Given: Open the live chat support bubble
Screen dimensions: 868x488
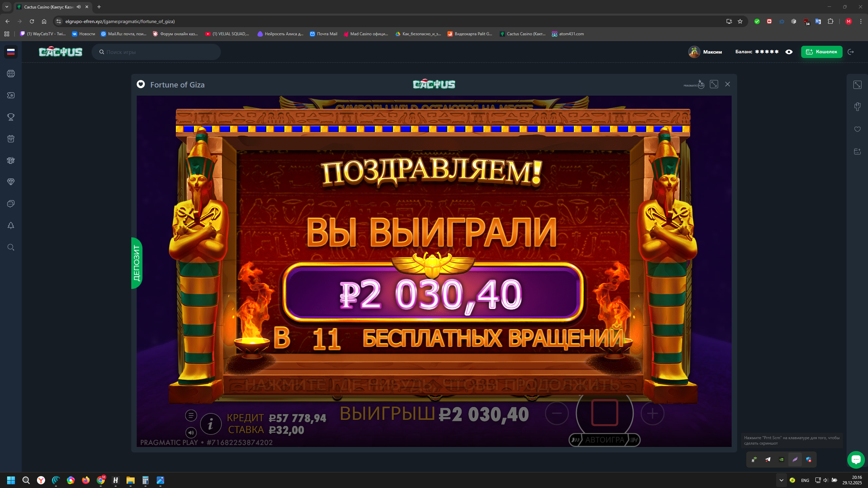Looking at the screenshot, I should pos(856,460).
